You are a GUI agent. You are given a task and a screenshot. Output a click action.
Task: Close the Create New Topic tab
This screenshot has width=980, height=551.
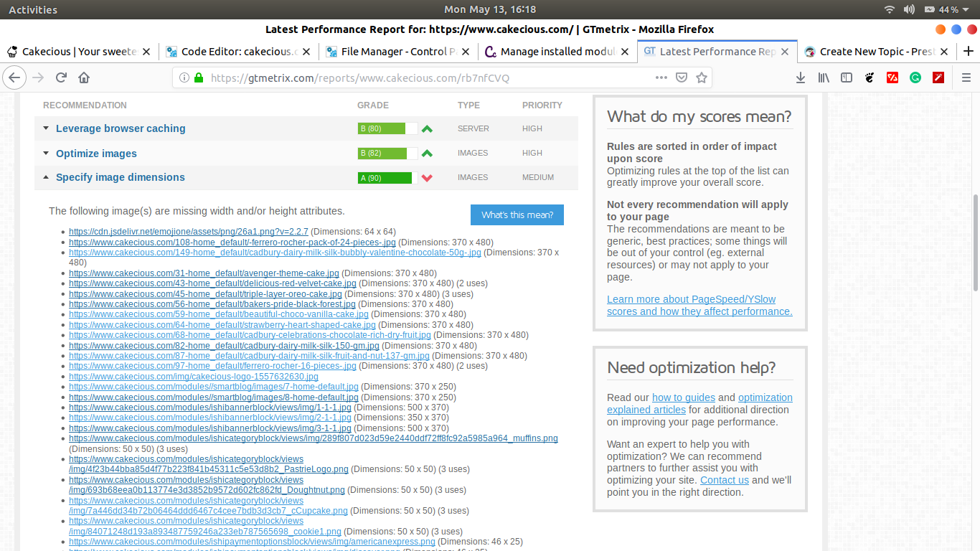943,52
